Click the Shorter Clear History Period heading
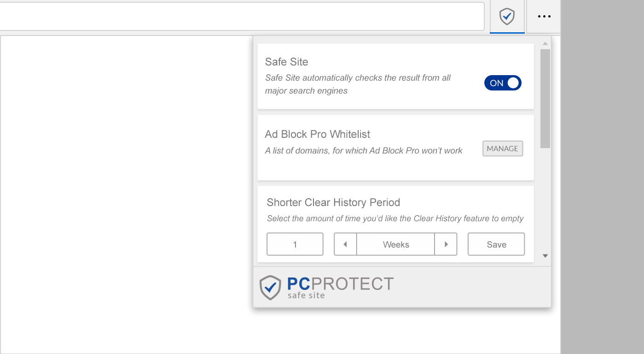 [x=333, y=202]
